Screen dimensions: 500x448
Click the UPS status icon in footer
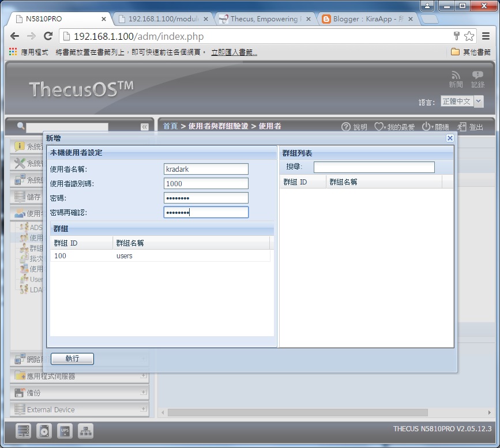65,431
